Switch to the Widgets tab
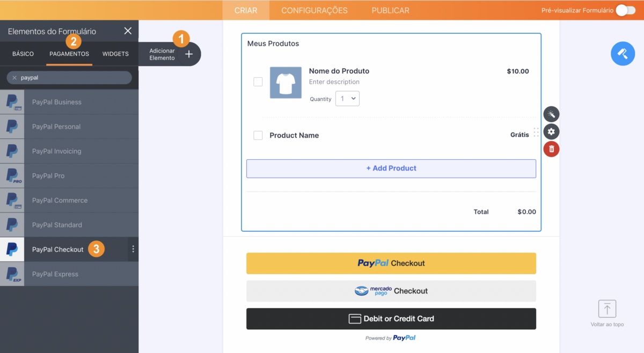Image resolution: width=644 pixels, height=353 pixels. (115, 54)
